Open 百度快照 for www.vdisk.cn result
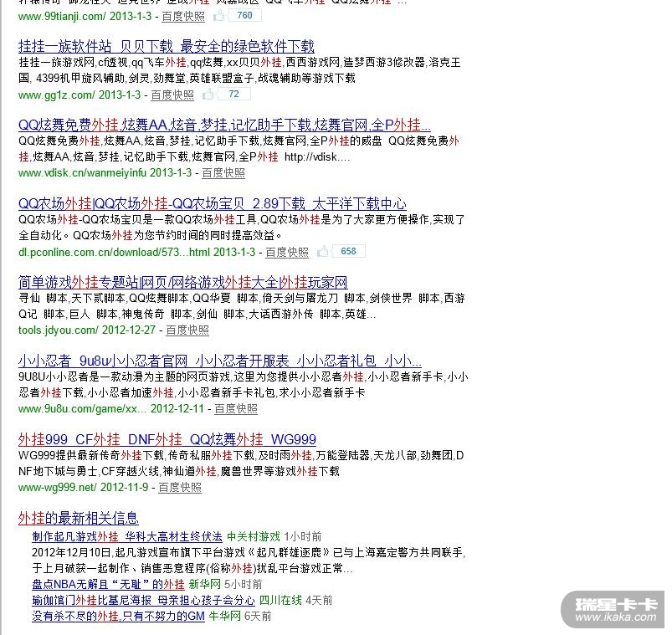 [223, 172]
